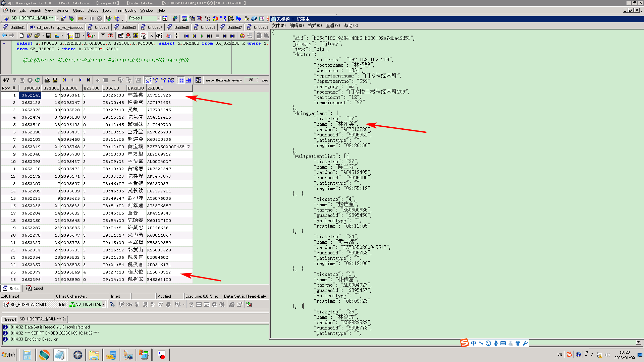Click the filter funnel icon

(x=103, y=36)
